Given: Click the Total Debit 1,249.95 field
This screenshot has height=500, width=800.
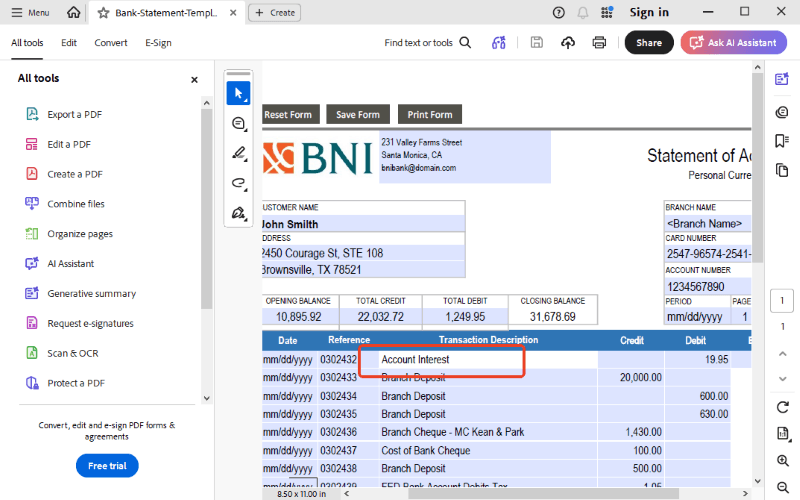Looking at the screenshot, I should coord(465,317).
